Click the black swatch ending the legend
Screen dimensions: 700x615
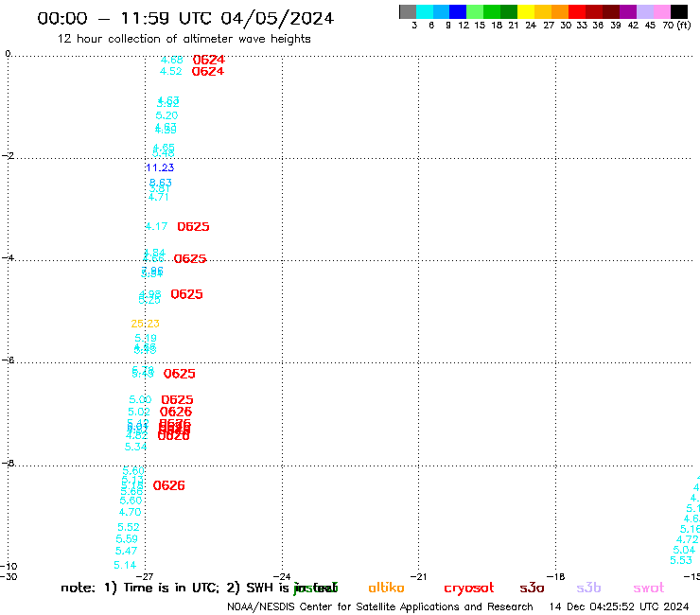tap(679, 11)
